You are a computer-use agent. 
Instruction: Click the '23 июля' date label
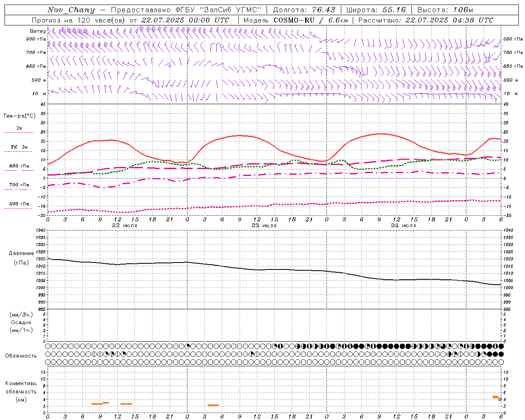tap(264, 226)
